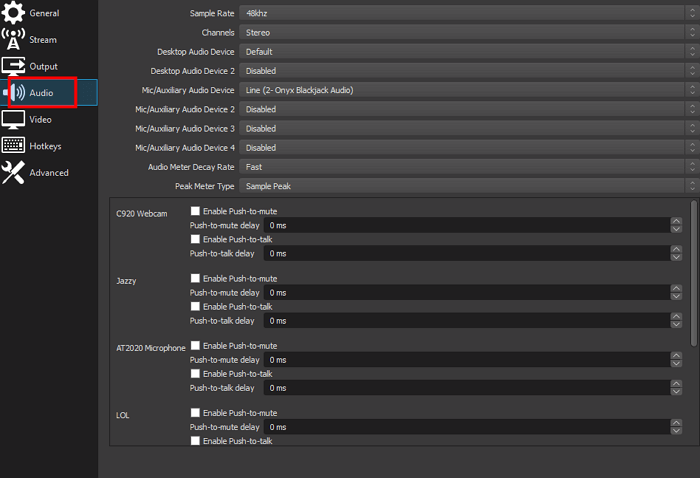Enable Push-to-mute for AT2020 Microphone

pyautogui.click(x=196, y=345)
